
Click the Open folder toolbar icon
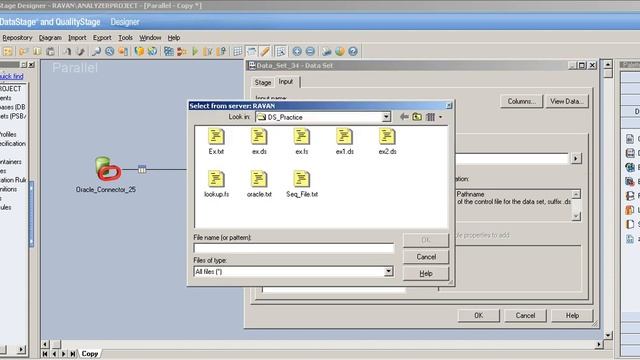point(23,51)
